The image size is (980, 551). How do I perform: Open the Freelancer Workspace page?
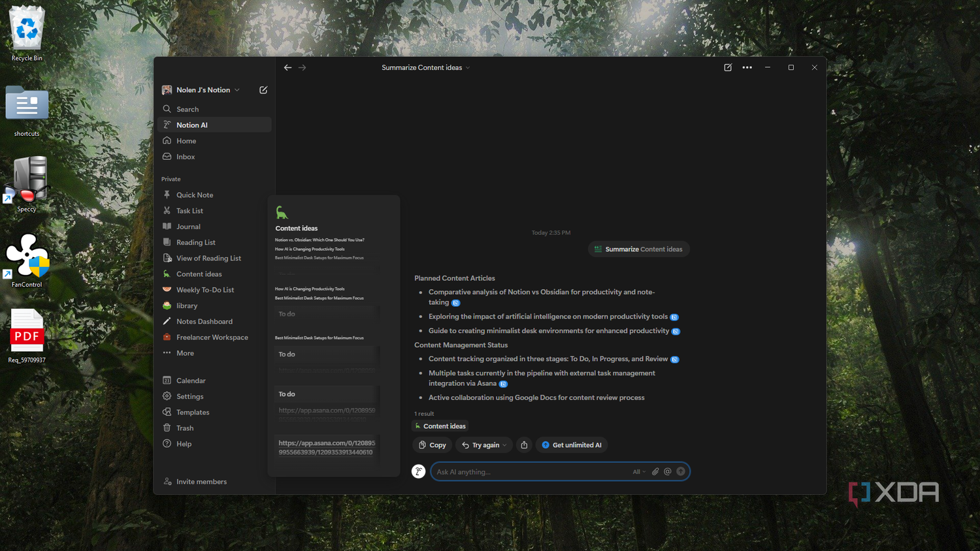coord(215,338)
